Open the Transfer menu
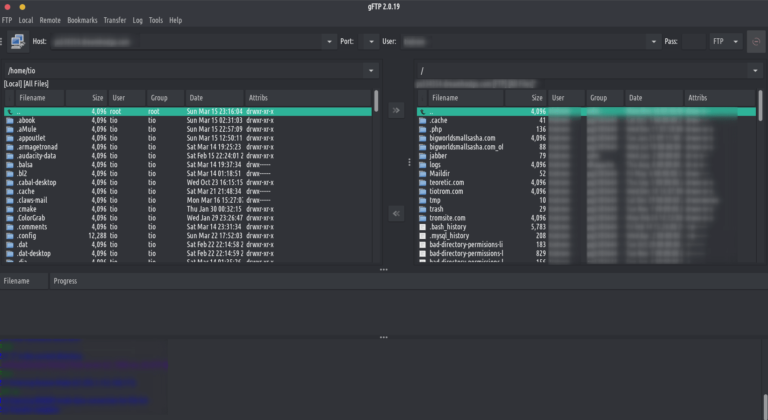 click(x=115, y=20)
